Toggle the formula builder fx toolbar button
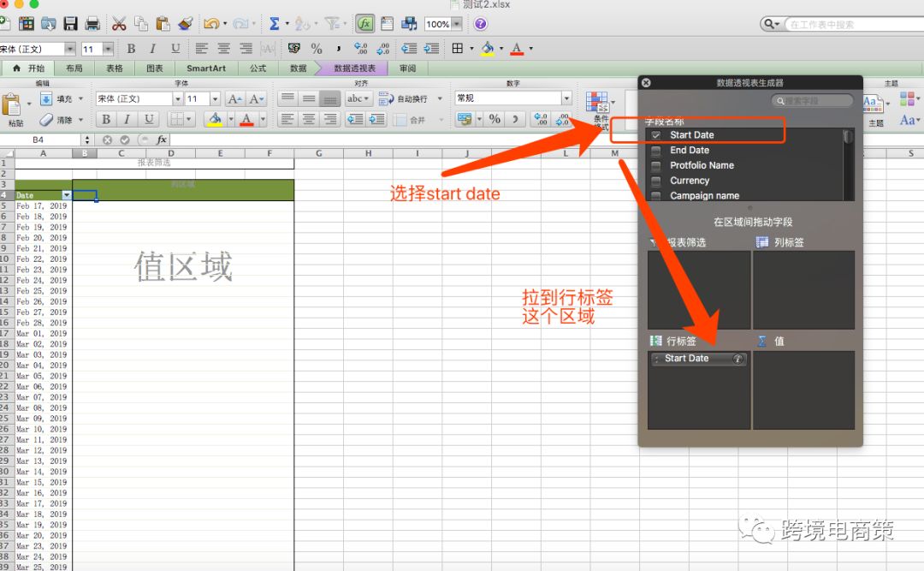924x571 pixels. [364, 24]
